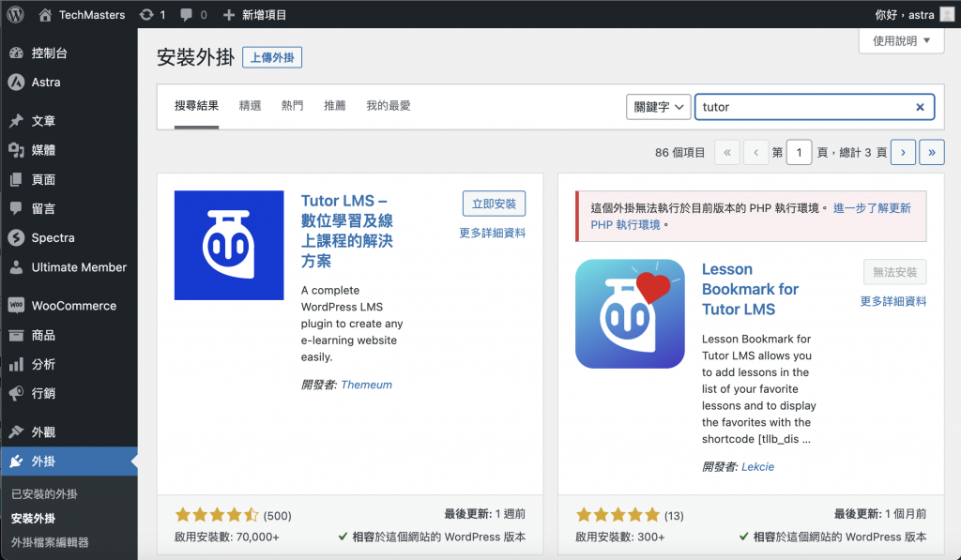Viewport: 961px width, 560px height.
Task: Switch to 推薦 tab
Action: point(335,106)
